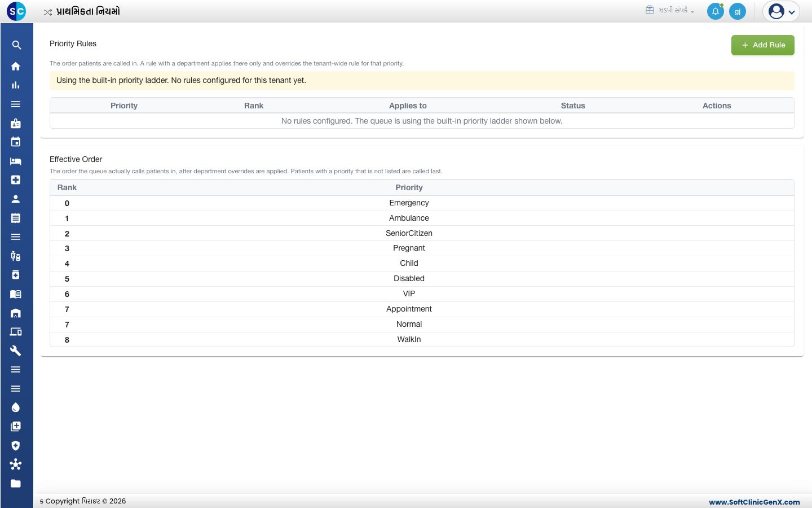Select the Disabled priority row
812x508 pixels.
pos(422,279)
